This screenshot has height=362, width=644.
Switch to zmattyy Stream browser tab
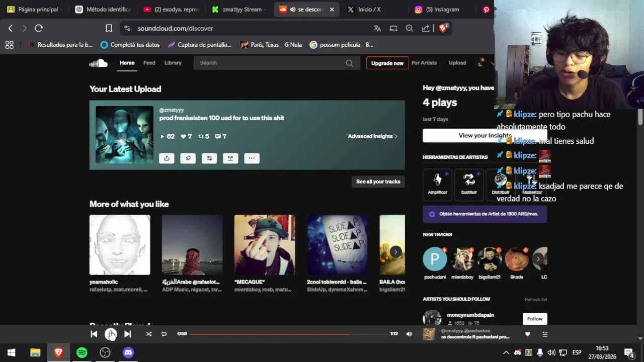[239, 10]
